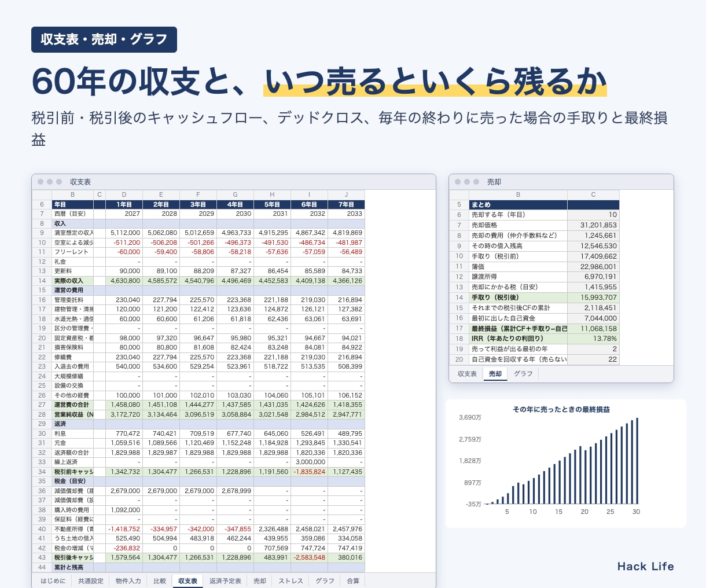Click the 元金 value 1,059,516

point(124,443)
